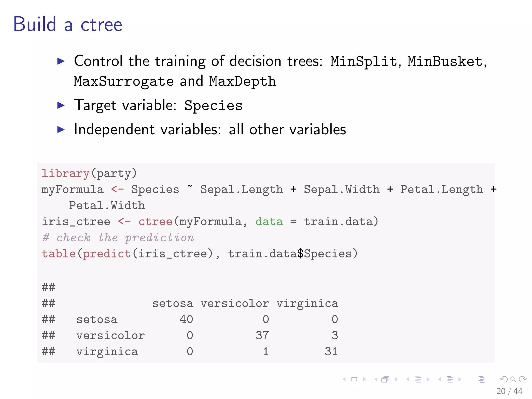This screenshot has width=532, height=399.
Task: Click the value 40 in setosa row
Action: tap(186, 320)
